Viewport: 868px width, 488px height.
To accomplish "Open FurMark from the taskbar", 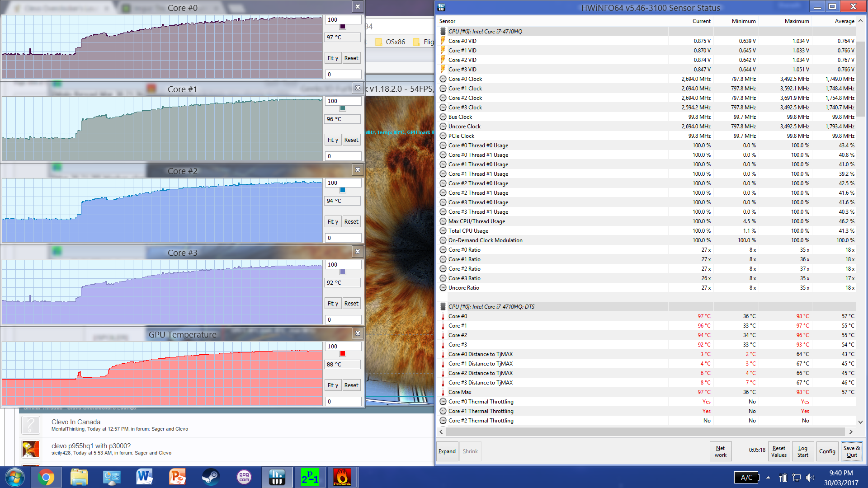I will pos(342,477).
